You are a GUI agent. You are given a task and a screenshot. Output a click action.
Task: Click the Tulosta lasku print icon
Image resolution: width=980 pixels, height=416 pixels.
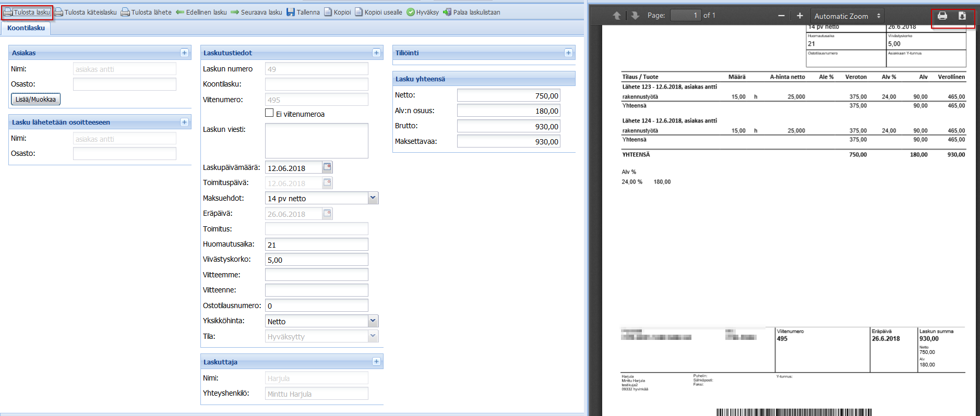click(8, 12)
